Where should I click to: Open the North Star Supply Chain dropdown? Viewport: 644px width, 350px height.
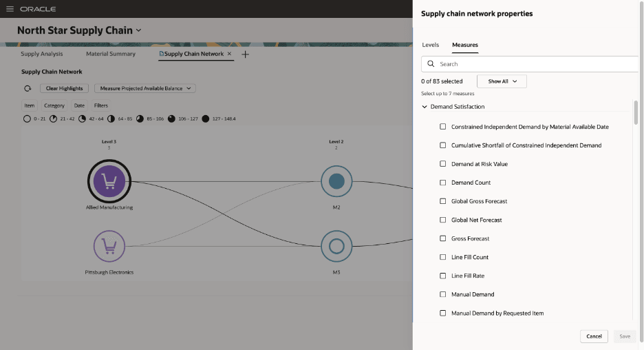(x=138, y=30)
